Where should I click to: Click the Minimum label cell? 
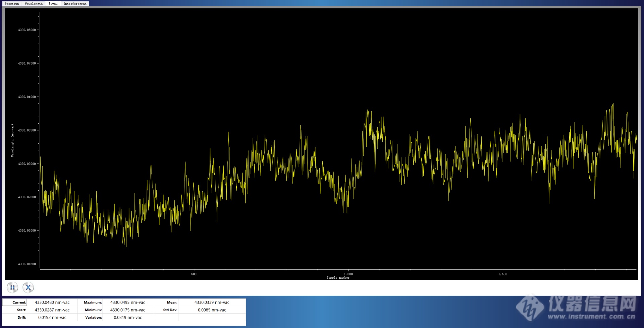tap(90, 310)
